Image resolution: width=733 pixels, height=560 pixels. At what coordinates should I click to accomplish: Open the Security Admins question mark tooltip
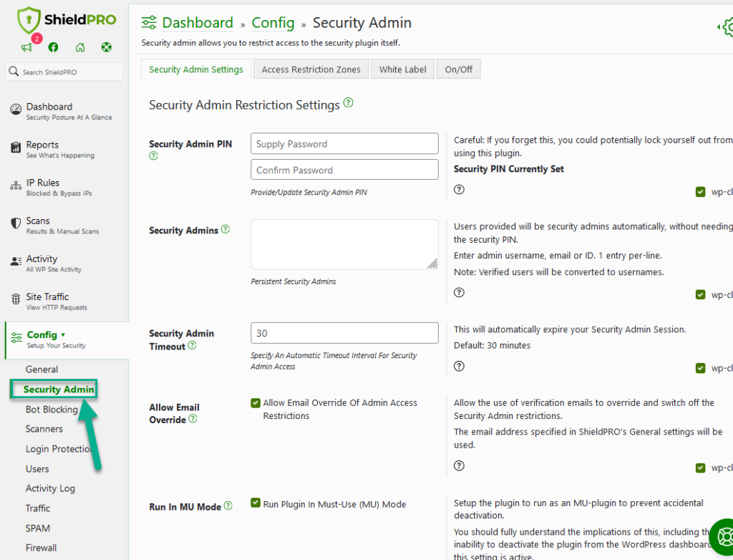[x=226, y=230]
